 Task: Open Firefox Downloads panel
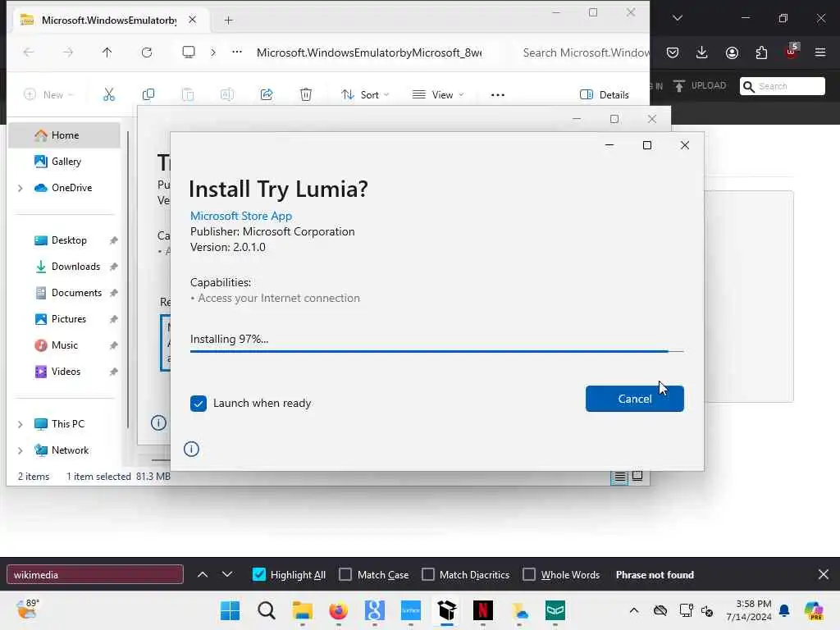tap(702, 52)
